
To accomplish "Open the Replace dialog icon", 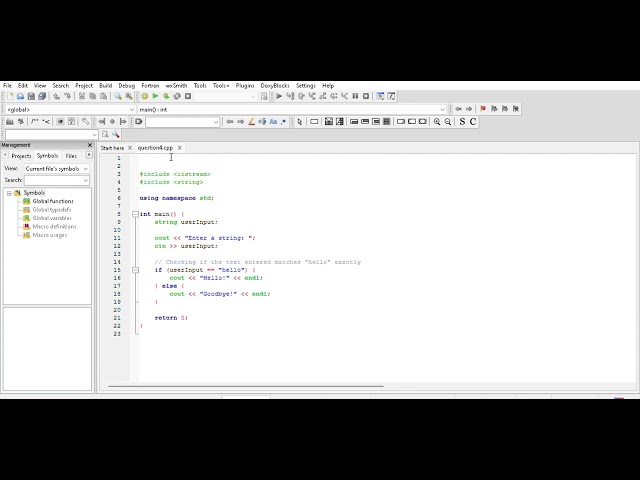I will 129,96.
